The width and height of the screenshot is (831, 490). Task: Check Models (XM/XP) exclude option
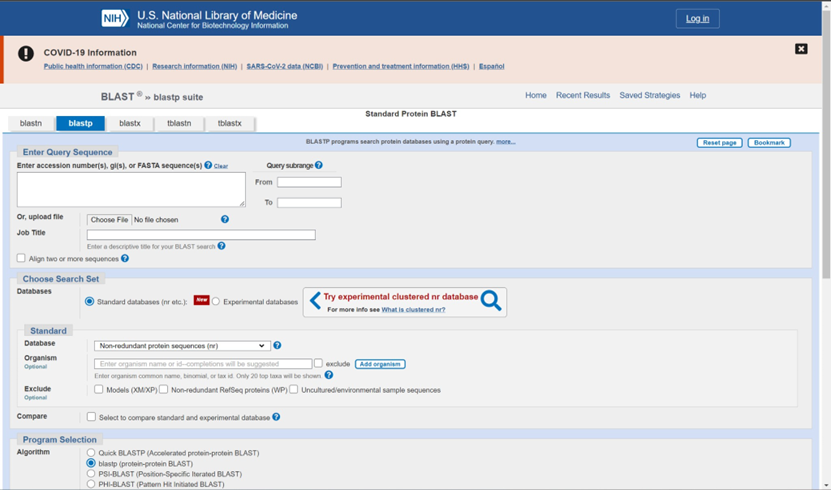click(x=99, y=389)
